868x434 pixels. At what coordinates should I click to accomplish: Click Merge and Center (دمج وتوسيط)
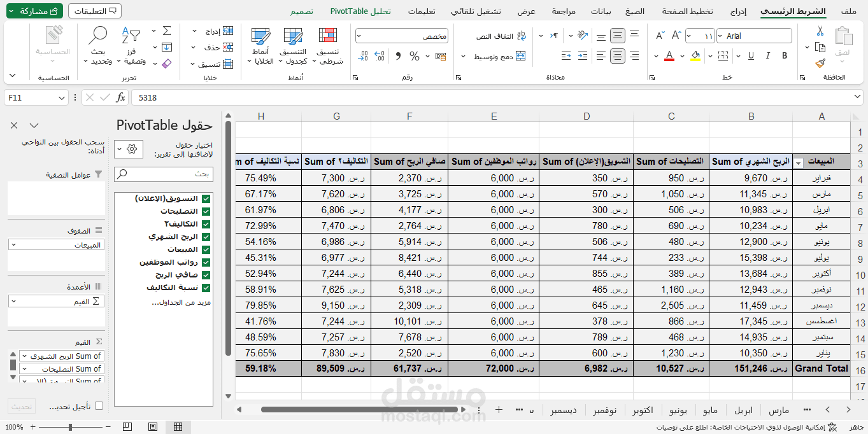tap(499, 57)
